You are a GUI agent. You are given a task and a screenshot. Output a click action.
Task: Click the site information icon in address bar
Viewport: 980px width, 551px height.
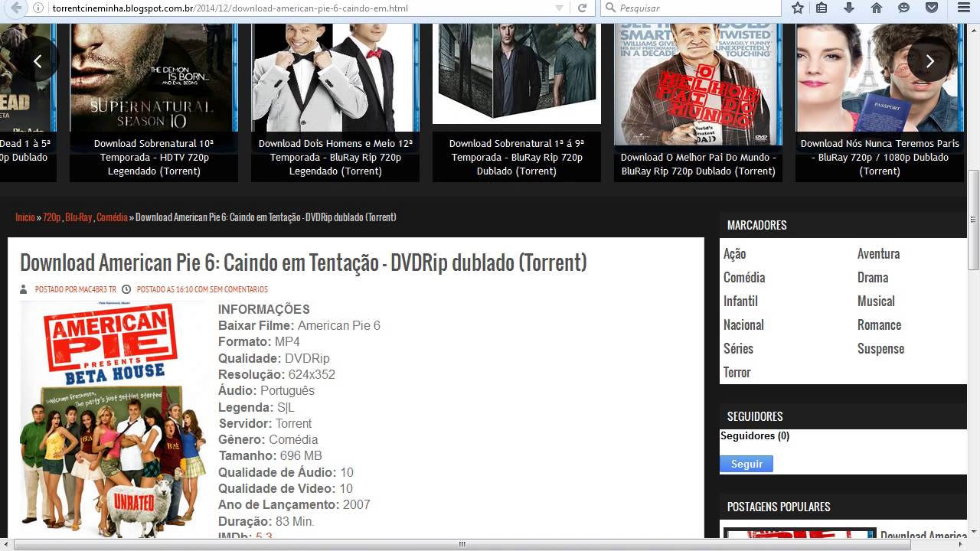pos(38,8)
